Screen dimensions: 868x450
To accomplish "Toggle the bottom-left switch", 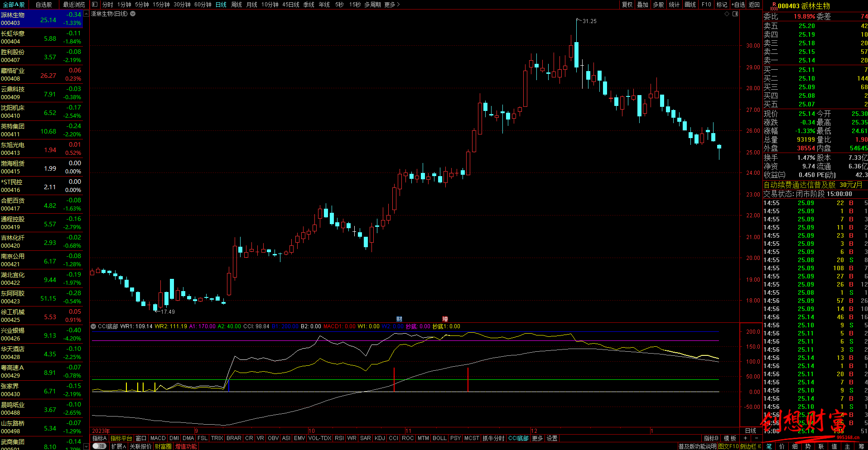I will pos(99,446).
